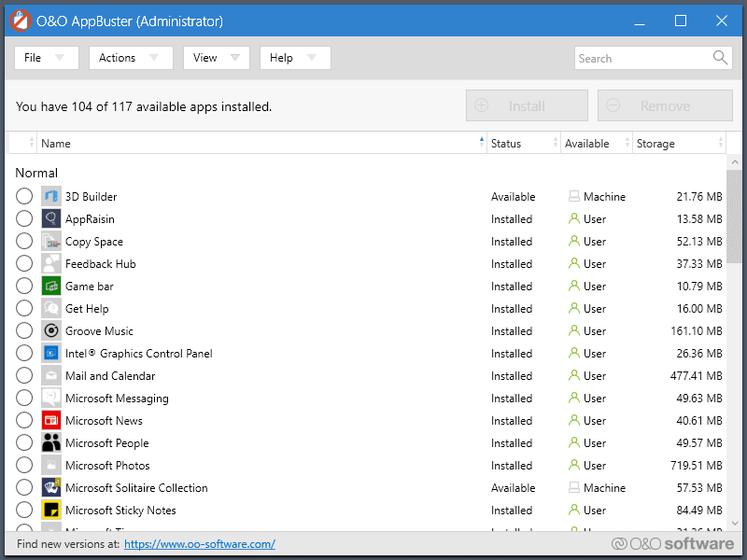
Task: Click the Groove Music app icon
Action: 51,330
